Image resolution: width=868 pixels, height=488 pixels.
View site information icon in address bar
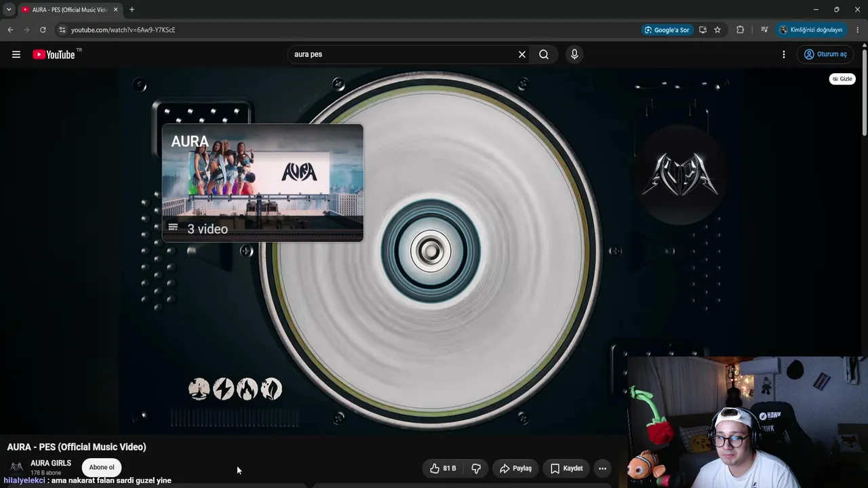coord(62,30)
